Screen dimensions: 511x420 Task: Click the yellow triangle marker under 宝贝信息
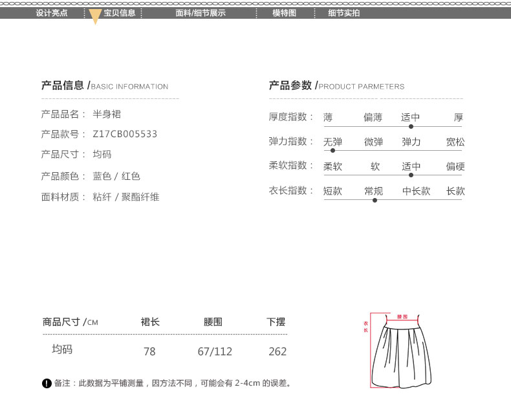[95, 17]
